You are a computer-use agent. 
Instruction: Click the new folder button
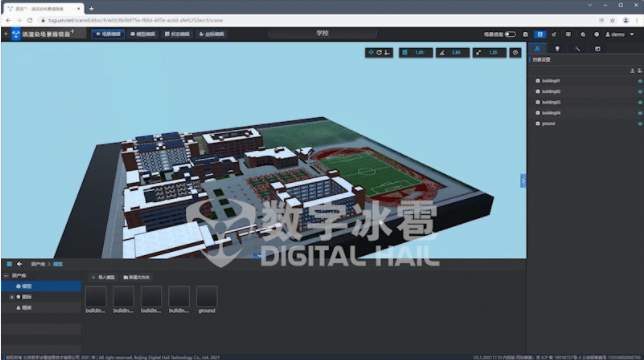137,277
